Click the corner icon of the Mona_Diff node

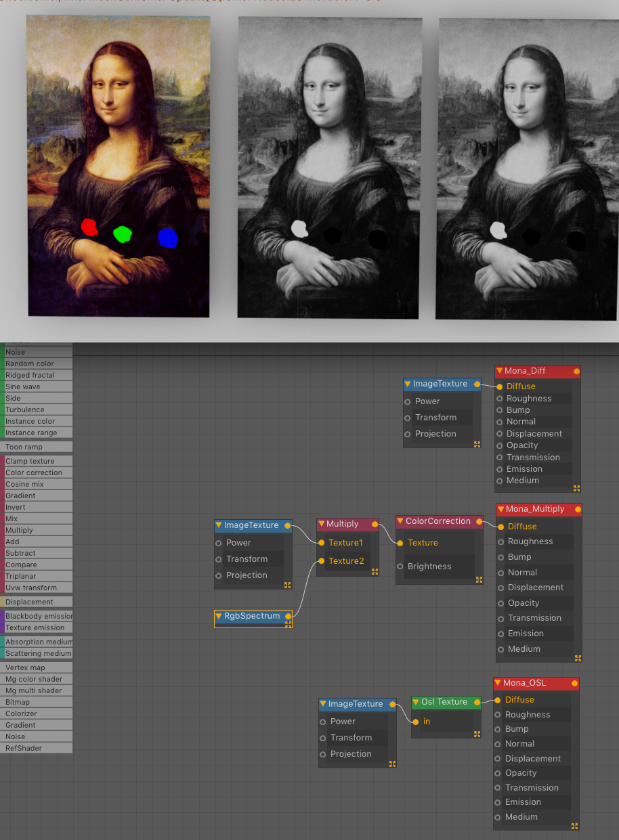click(x=576, y=487)
